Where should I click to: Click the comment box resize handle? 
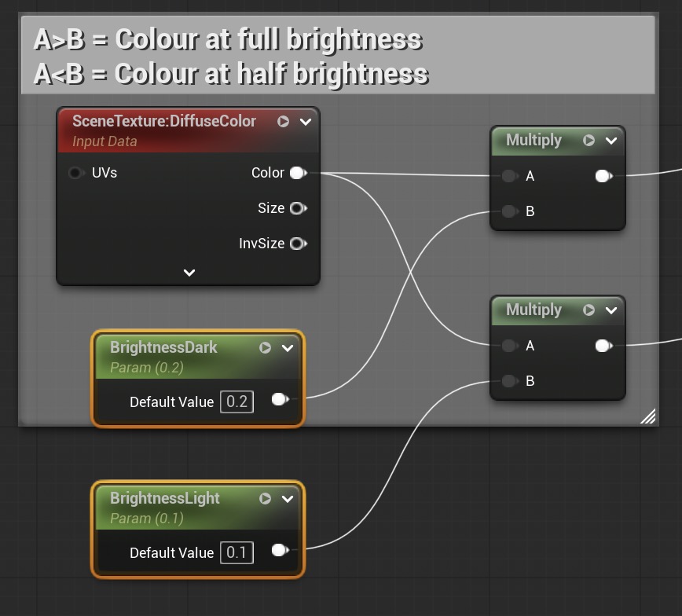tap(648, 417)
